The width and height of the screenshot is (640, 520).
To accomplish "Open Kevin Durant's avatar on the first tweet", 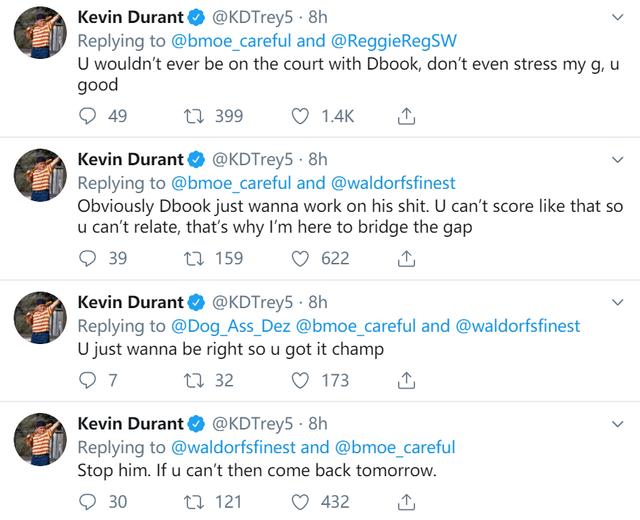I will (40, 33).
